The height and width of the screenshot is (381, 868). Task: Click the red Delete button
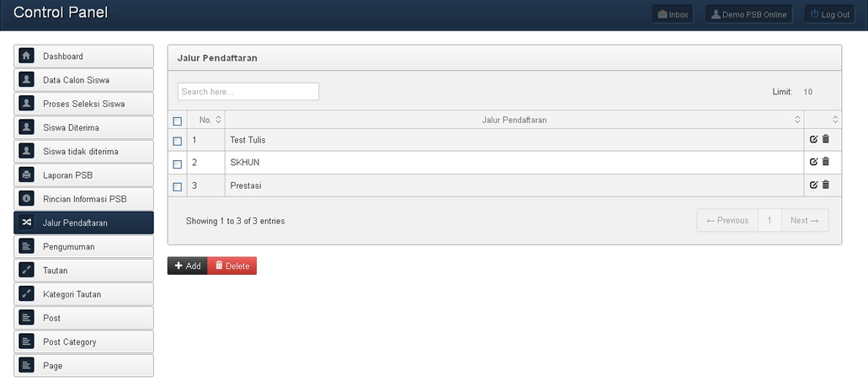click(232, 266)
